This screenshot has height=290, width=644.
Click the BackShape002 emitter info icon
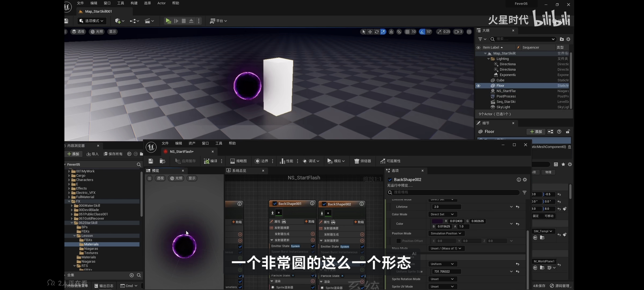[362, 204]
